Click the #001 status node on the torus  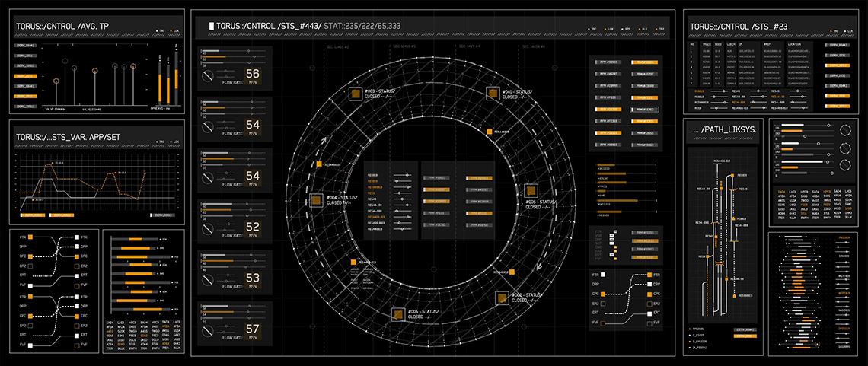[x=494, y=94]
